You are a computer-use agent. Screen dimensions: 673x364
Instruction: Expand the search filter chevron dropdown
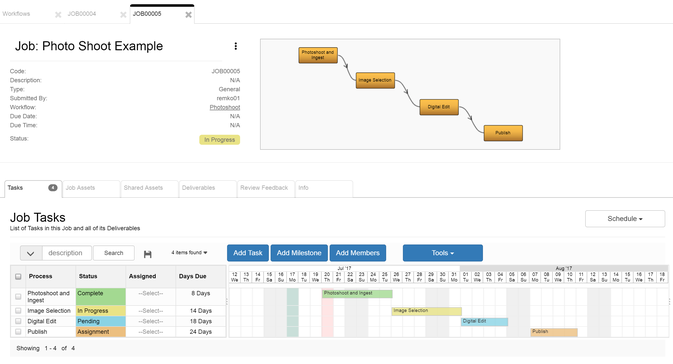point(31,253)
